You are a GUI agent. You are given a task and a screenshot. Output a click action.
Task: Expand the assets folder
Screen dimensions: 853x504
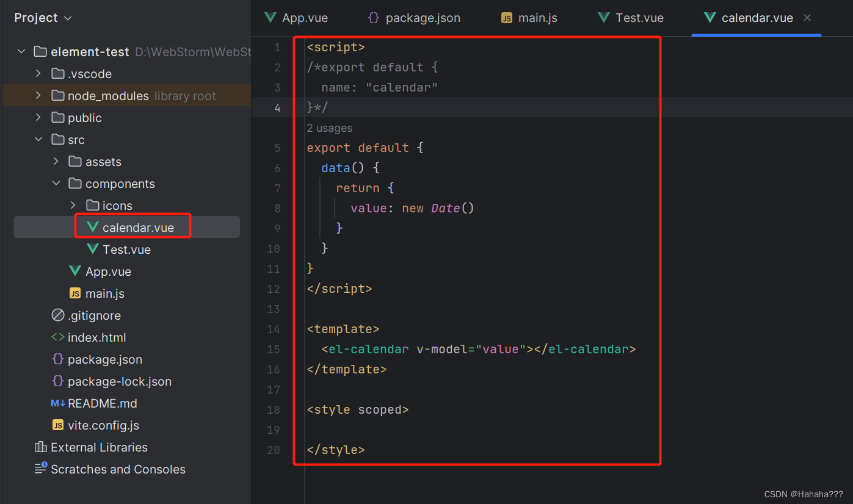coord(56,162)
